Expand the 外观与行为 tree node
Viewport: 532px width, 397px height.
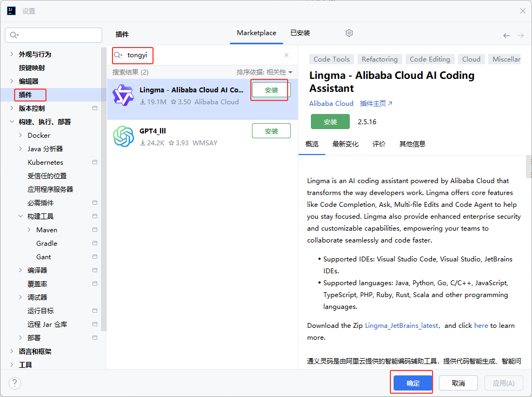[x=12, y=55]
